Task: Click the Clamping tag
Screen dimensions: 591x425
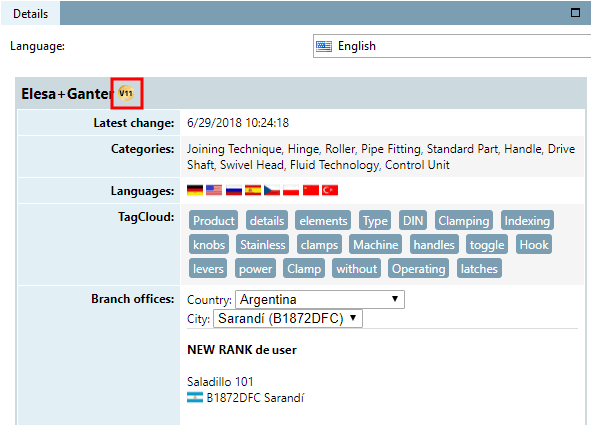Action: pyautogui.click(x=464, y=220)
